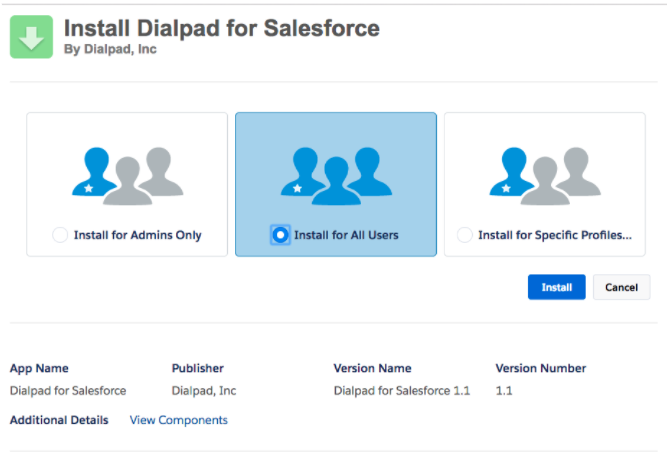Click the Publisher column label
The height and width of the screenshot is (457, 667).
(198, 368)
